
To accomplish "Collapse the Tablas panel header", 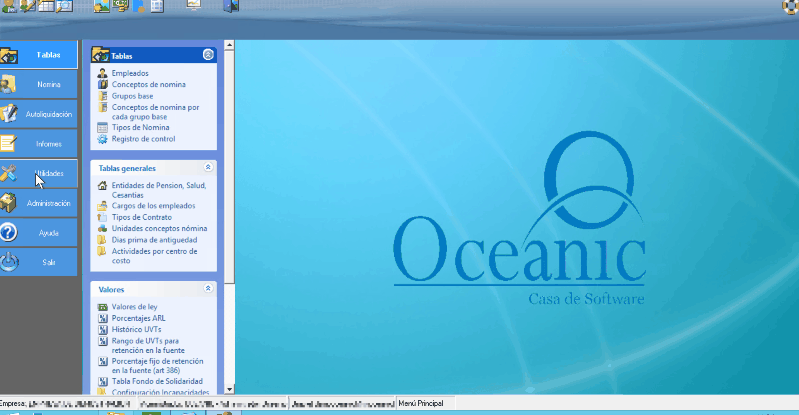I will [x=208, y=56].
